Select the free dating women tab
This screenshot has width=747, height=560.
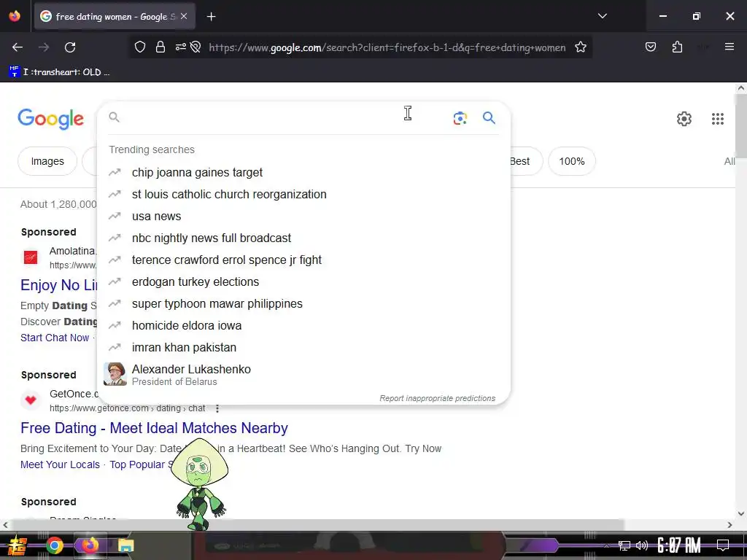(115, 17)
